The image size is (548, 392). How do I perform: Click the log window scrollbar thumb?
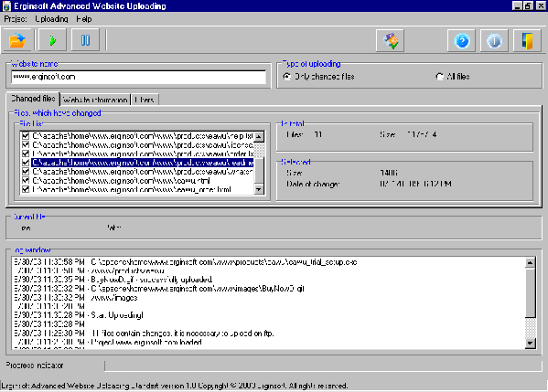[531, 292]
